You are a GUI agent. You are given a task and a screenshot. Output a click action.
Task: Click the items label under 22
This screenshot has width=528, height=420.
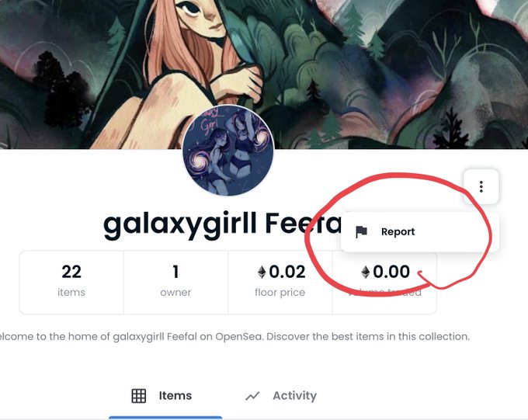71,293
